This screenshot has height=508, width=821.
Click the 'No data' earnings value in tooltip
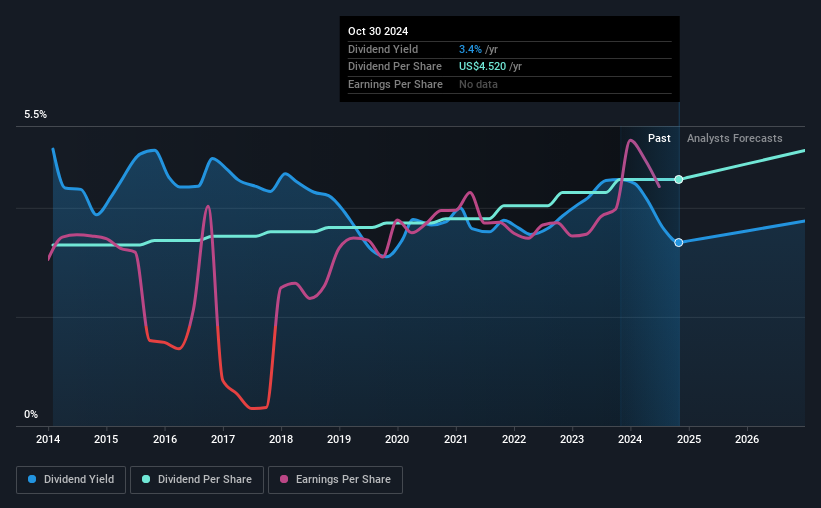(x=478, y=84)
